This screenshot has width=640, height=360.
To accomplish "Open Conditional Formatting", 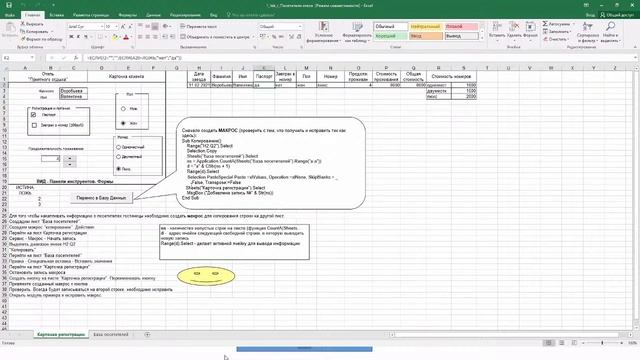I will tap(324, 32).
